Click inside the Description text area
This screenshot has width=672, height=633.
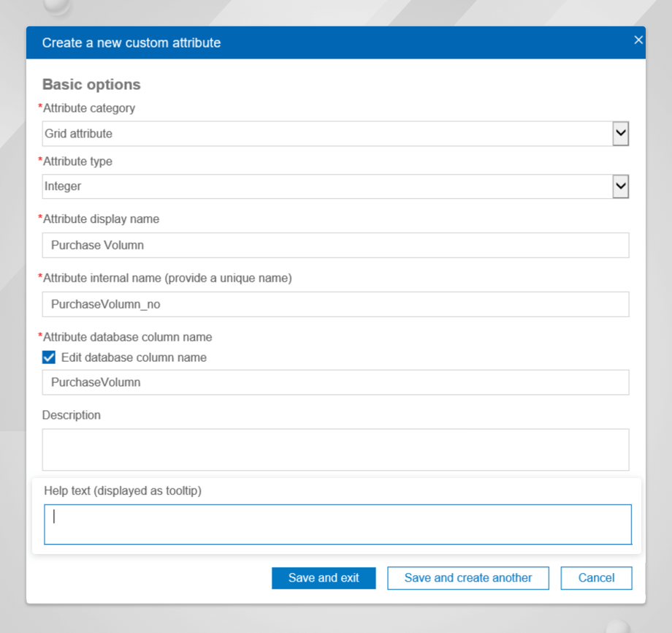pyautogui.click(x=335, y=450)
